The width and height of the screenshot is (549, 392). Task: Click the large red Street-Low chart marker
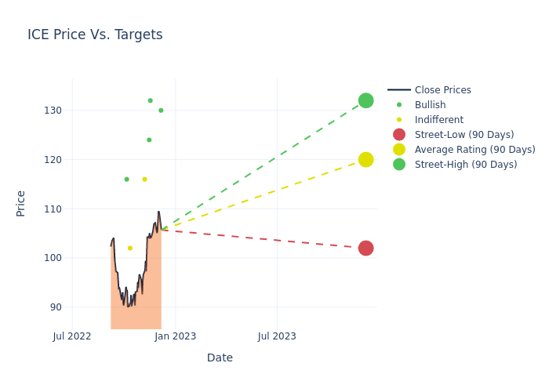tap(365, 249)
